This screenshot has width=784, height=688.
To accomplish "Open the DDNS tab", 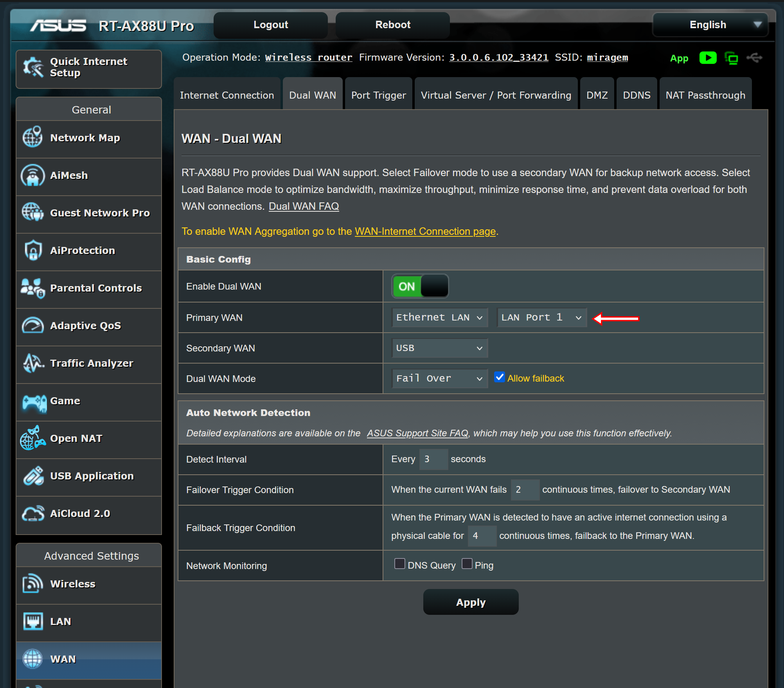I will tap(636, 95).
